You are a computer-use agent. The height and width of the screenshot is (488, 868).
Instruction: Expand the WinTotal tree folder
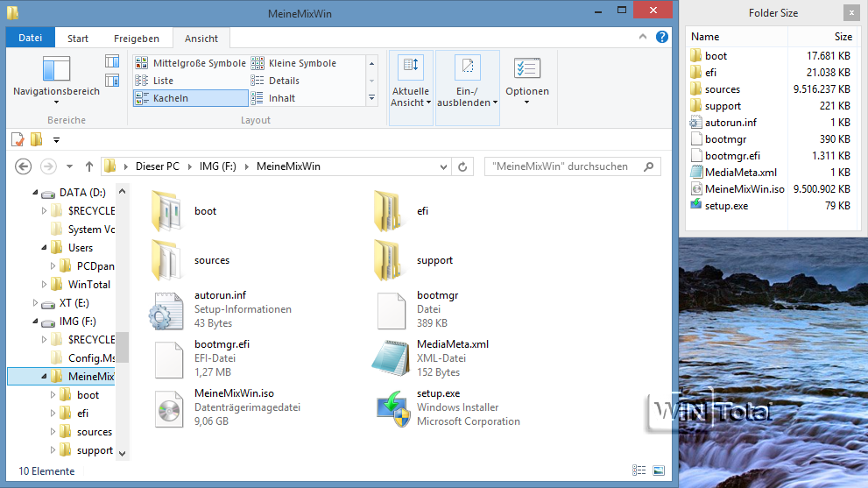tap(45, 285)
